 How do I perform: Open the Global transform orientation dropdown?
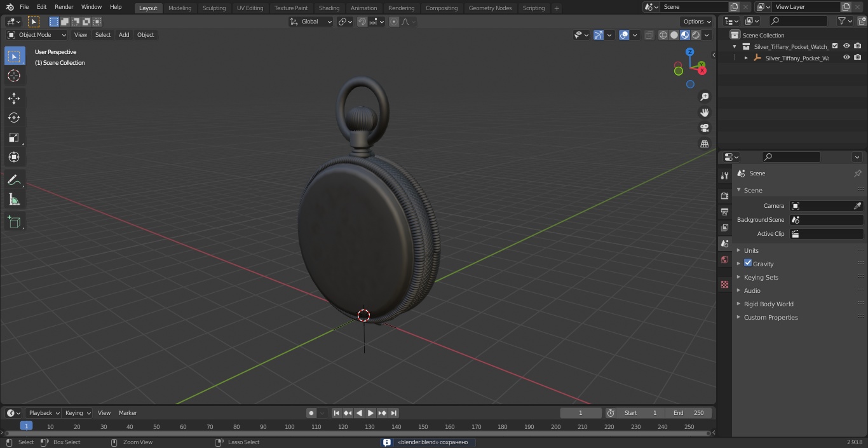click(311, 22)
